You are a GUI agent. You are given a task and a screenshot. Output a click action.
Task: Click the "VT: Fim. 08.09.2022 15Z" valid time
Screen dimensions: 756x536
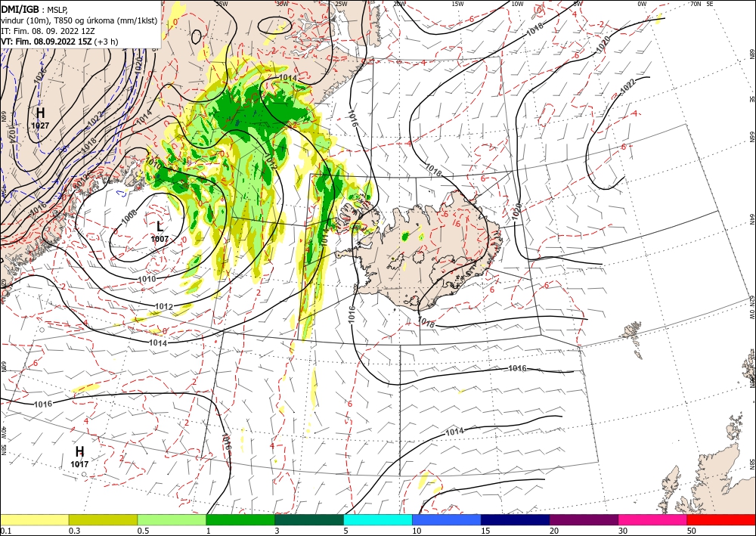(x=47, y=42)
